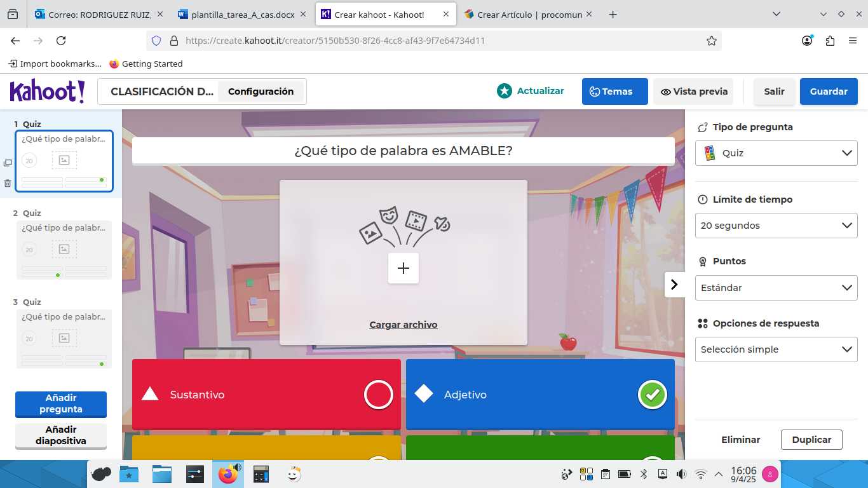868x488 pixels.
Task: Click the green check on the Adjetivo answer
Action: (652, 395)
